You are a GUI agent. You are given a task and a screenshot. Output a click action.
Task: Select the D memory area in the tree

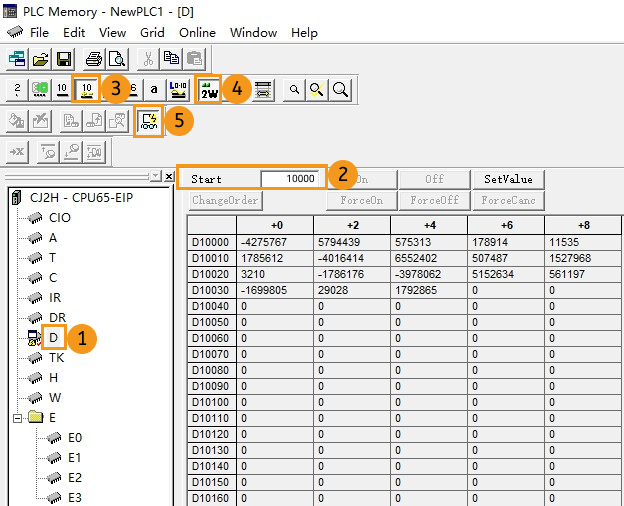pos(53,337)
